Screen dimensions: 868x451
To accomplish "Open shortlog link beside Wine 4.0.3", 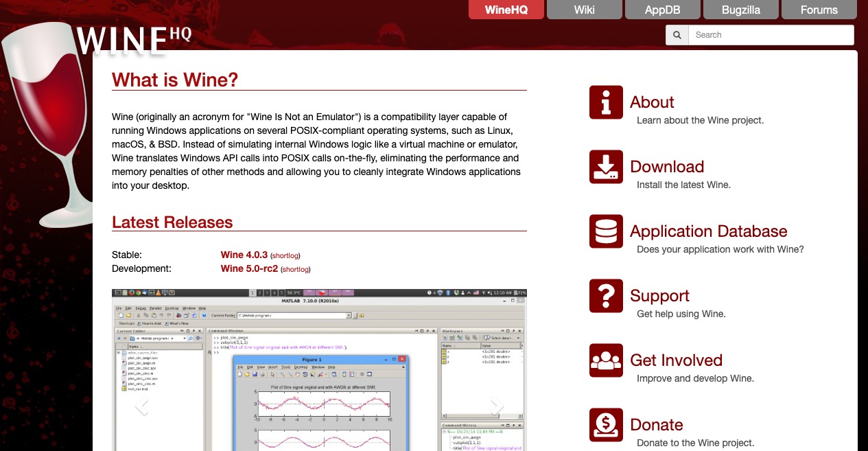I will (285, 255).
